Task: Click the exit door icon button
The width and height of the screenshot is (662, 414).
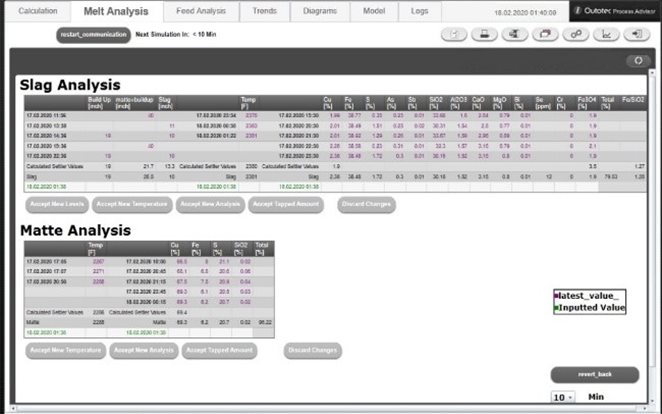Action: pyautogui.click(x=636, y=34)
